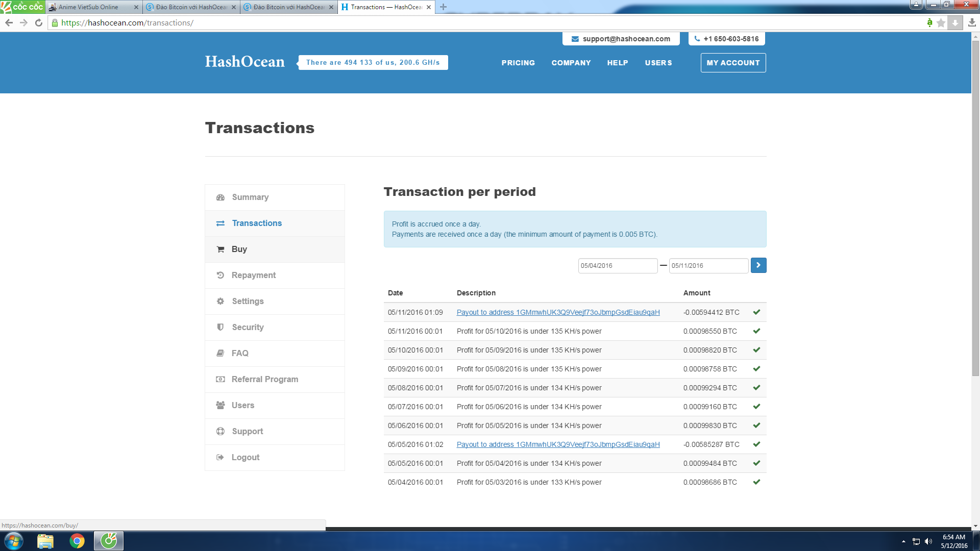Screen dimensions: 980x551
Task: Click the end date field 05/11/2016
Action: (x=708, y=266)
